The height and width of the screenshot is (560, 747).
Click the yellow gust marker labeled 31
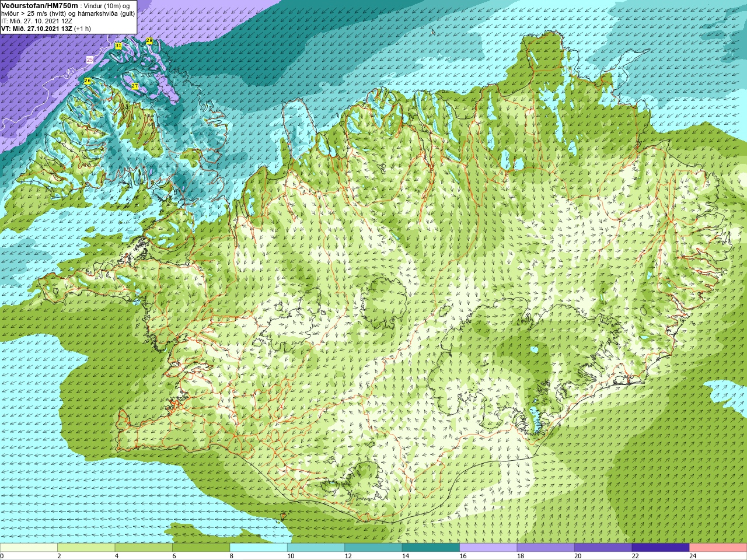118,45
